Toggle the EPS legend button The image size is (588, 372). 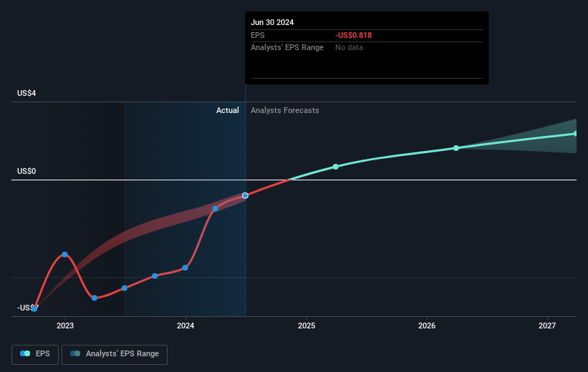(x=35, y=354)
